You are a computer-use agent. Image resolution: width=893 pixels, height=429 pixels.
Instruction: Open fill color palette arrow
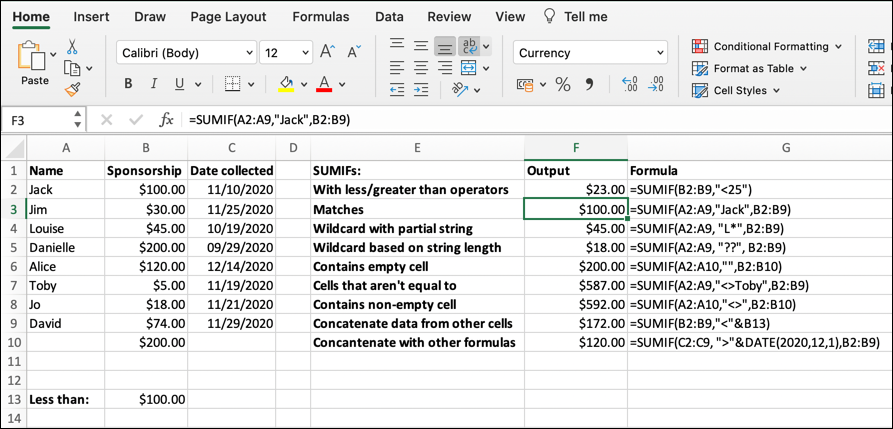304,84
